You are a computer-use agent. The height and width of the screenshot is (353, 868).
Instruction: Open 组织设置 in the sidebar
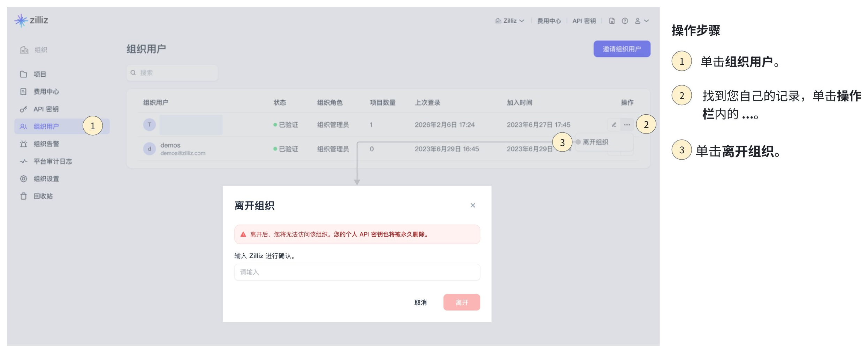[46, 179]
